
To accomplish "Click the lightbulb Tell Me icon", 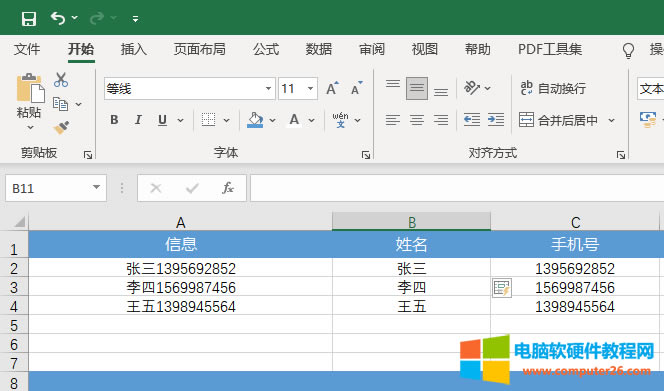I will point(628,50).
